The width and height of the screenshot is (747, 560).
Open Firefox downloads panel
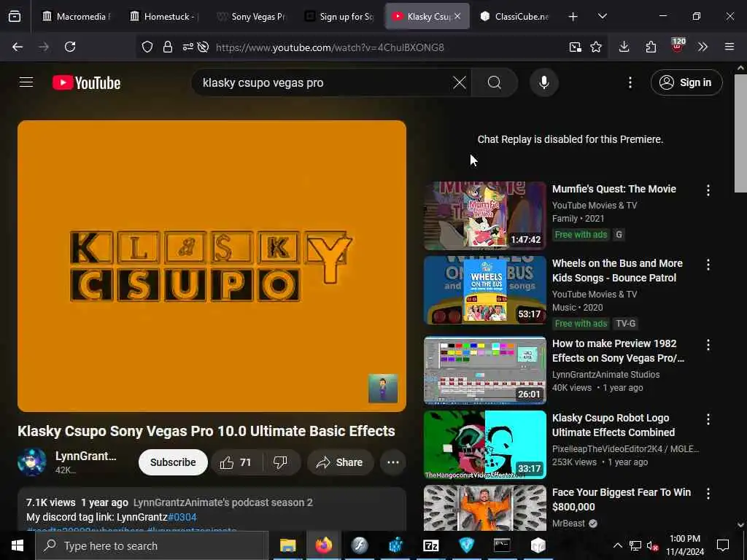[x=624, y=47]
